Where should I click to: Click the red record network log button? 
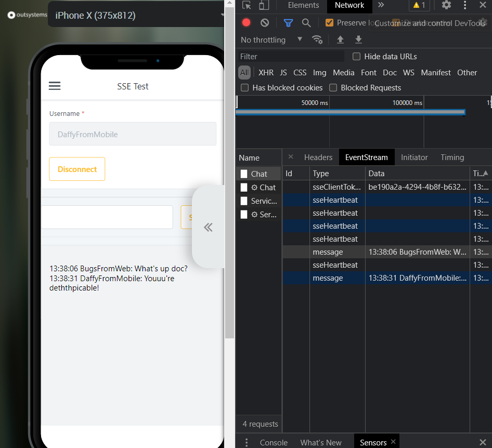click(247, 23)
